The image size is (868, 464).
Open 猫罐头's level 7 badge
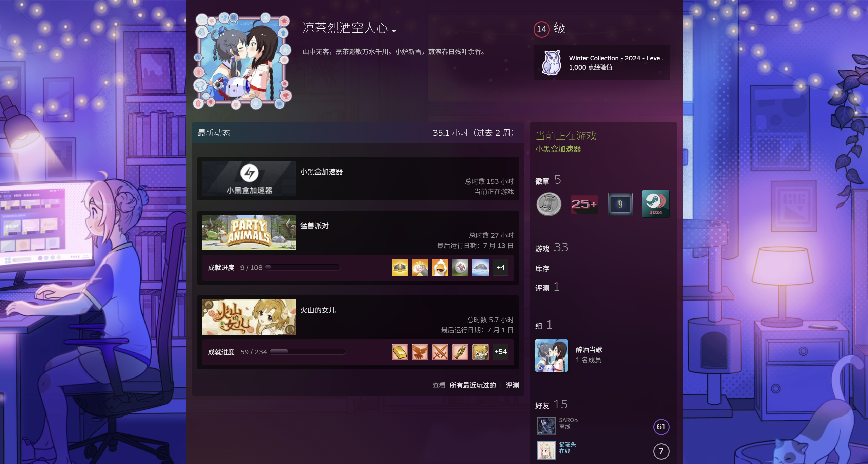click(661, 451)
